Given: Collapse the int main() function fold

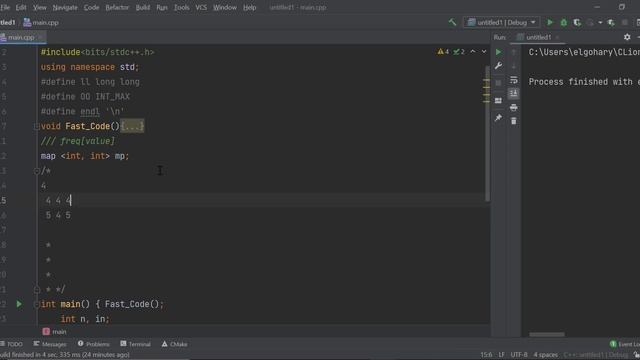Looking at the screenshot, I should tap(36, 304).
